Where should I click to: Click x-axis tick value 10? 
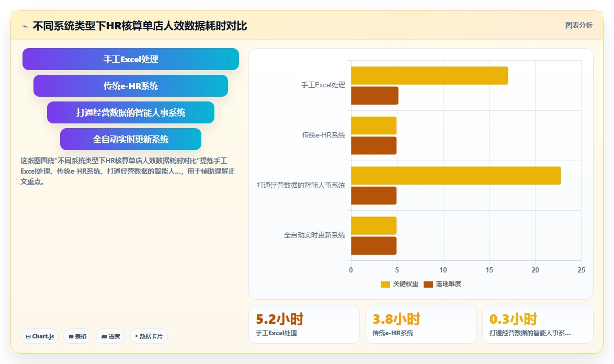443,270
